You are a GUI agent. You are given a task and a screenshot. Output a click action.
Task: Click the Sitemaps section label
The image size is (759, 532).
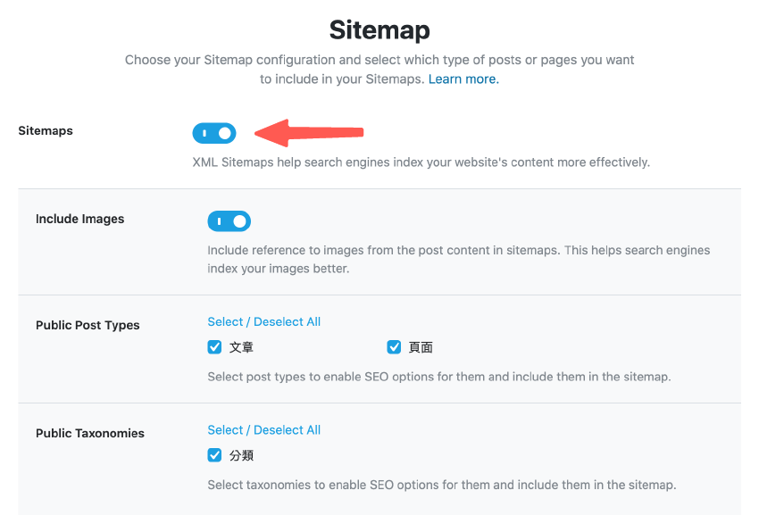(x=46, y=130)
